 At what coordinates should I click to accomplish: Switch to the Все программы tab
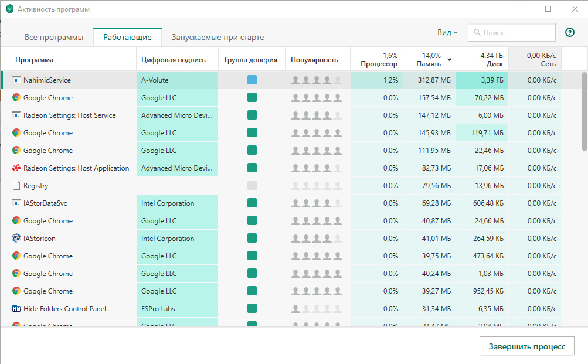click(54, 38)
